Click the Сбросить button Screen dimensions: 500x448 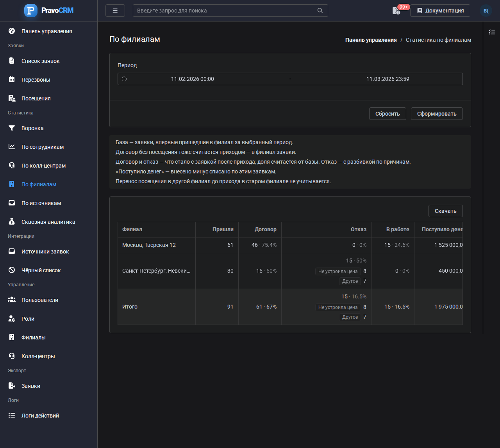(x=387, y=114)
